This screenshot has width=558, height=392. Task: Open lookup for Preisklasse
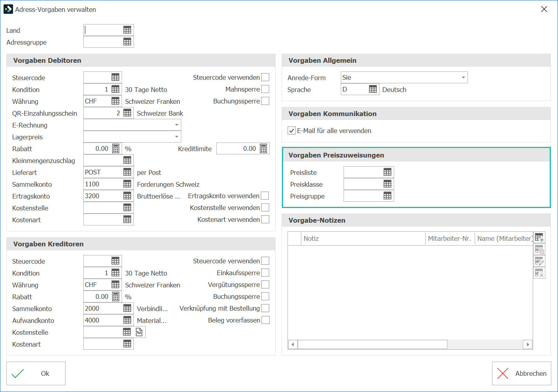(x=387, y=184)
